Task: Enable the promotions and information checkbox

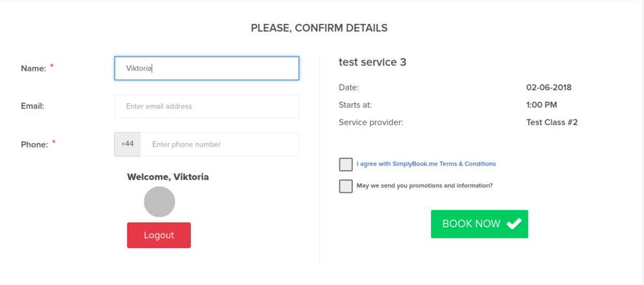Action: pyautogui.click(x=346, y=186)
